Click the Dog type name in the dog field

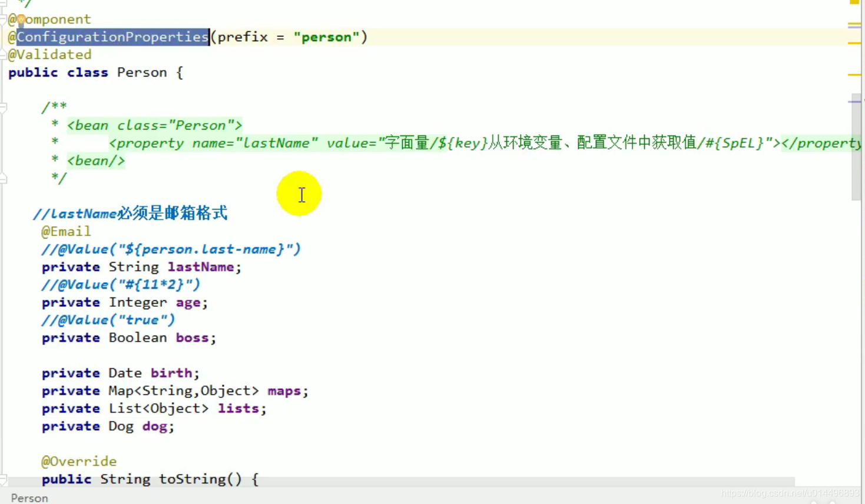[121, 426]
